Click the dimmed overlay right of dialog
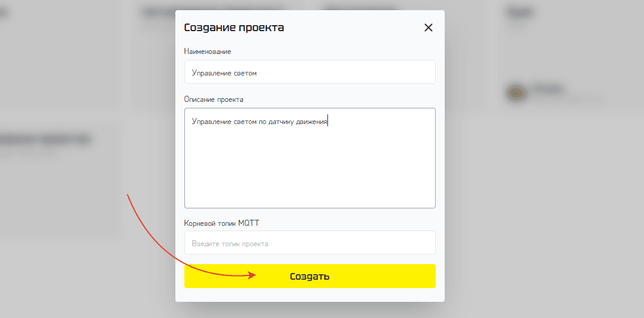 tap(539, 210)
